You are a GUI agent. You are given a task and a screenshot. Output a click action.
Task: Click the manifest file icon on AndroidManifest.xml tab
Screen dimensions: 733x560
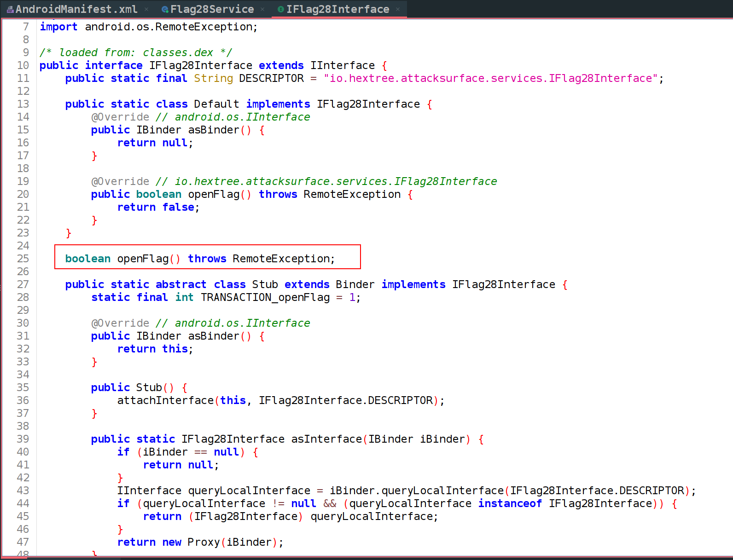click(x=10, y=9)
